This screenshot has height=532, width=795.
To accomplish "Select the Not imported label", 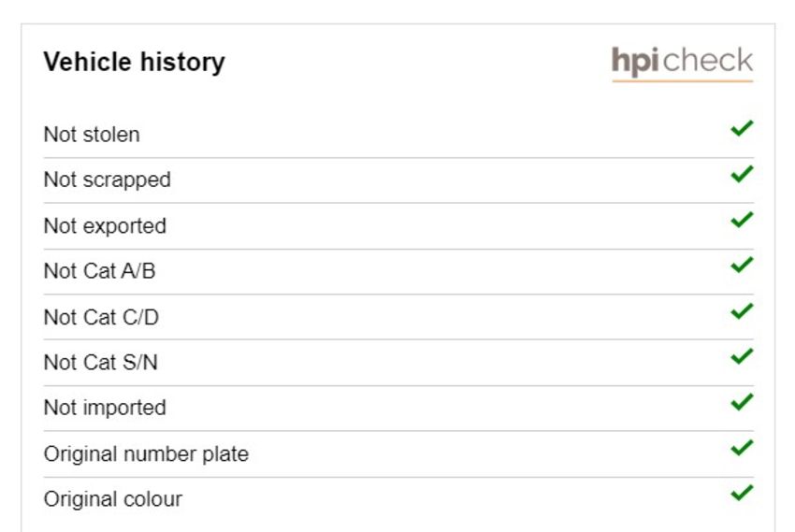I will point(105,408).
